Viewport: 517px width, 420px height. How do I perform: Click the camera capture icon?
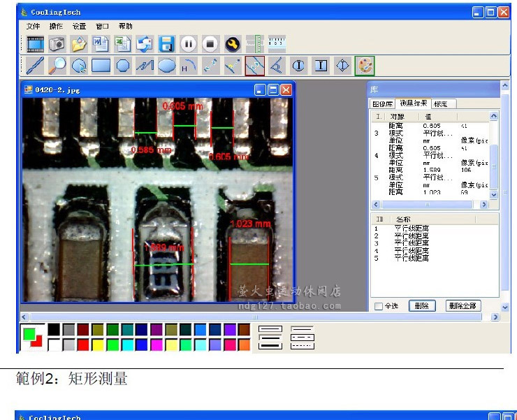click(x=56, y=44)
